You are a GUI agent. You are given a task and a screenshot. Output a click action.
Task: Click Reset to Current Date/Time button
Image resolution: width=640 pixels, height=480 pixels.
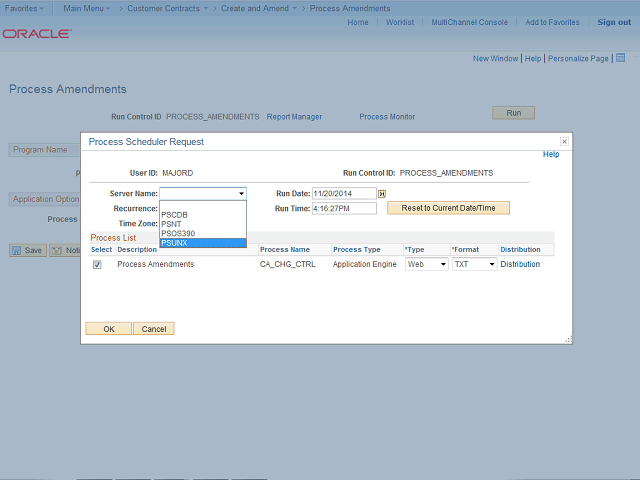[x=448, y=208]
